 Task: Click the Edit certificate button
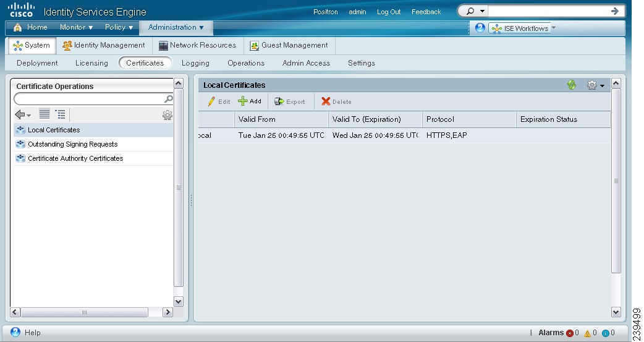pos(219,101)
